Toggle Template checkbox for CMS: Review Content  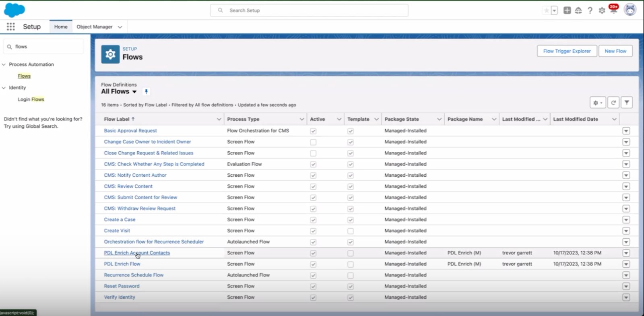tap(351, 187)
